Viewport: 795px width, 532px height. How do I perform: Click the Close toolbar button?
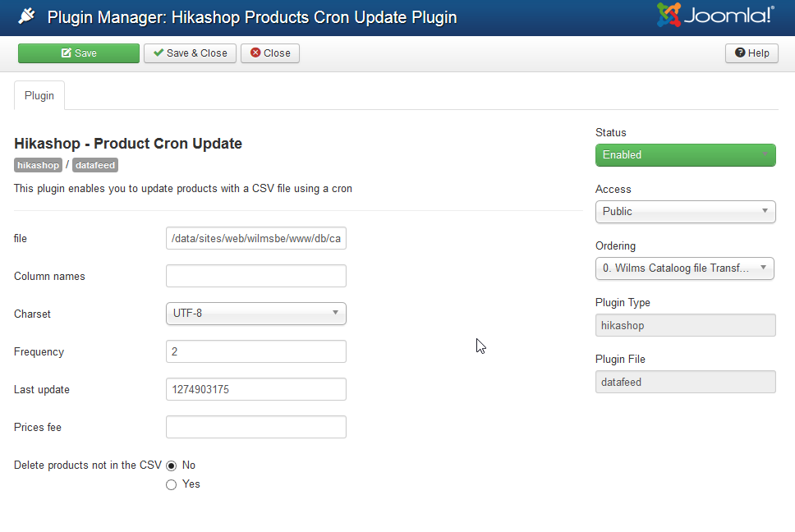270,53
